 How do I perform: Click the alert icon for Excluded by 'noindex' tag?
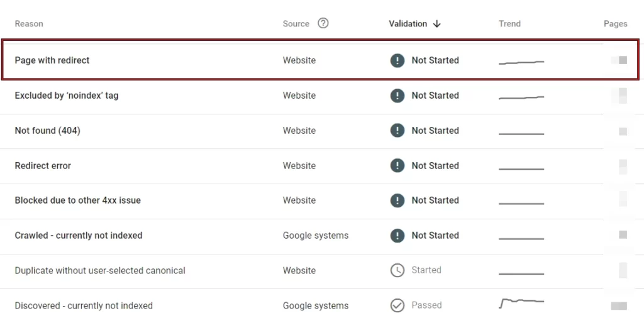pyautogui.click(x=397, y=96)
